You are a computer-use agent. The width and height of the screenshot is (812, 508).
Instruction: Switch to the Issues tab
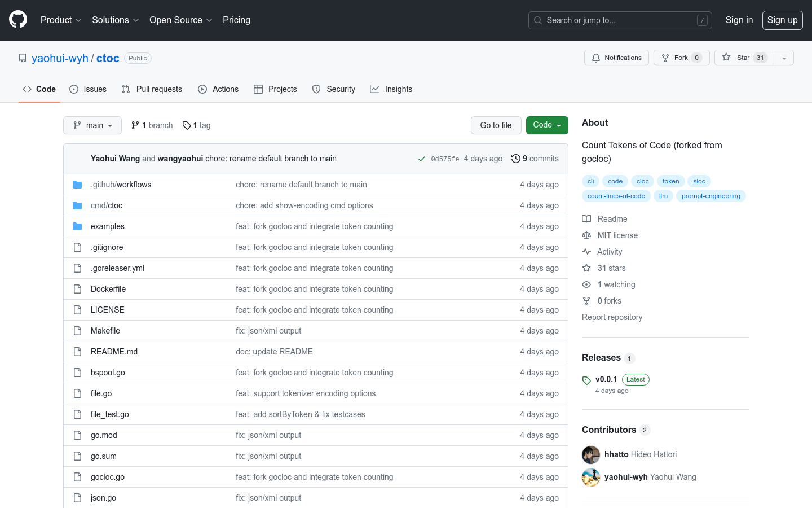click(x=88, y=89)
